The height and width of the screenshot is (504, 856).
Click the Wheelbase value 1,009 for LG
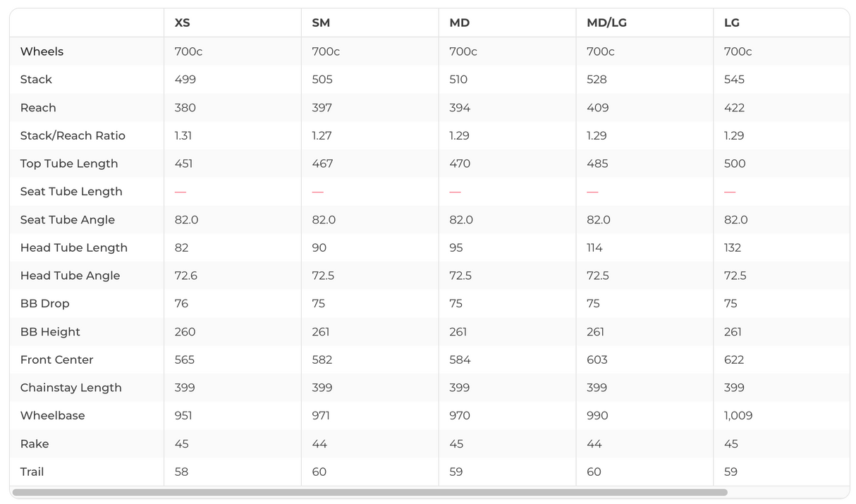738,416
